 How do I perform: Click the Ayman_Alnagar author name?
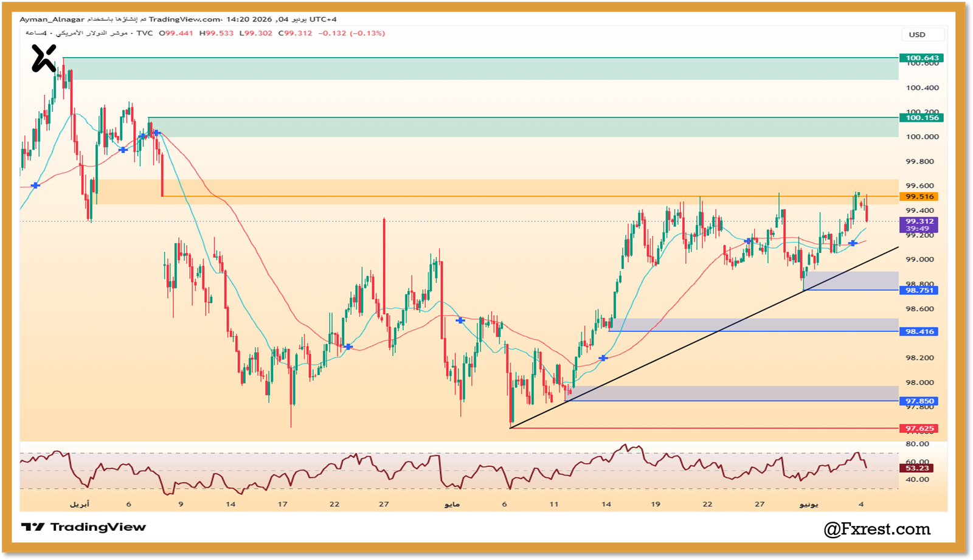52,19
